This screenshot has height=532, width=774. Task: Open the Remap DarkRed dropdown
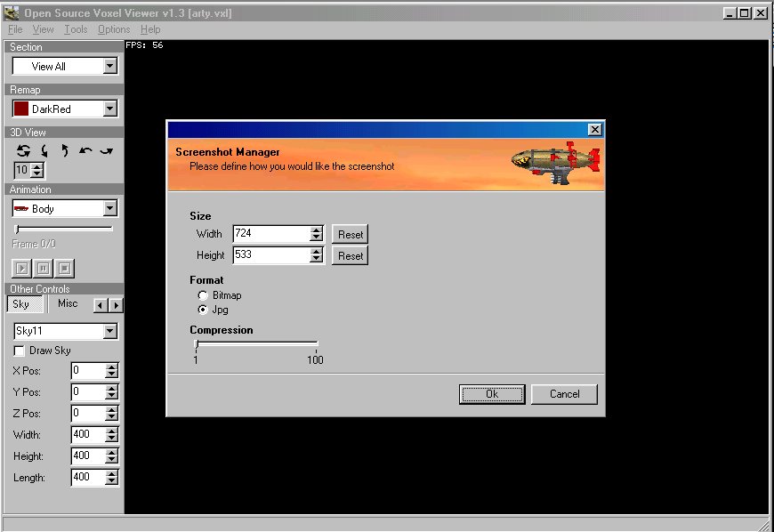coord(110,109)
